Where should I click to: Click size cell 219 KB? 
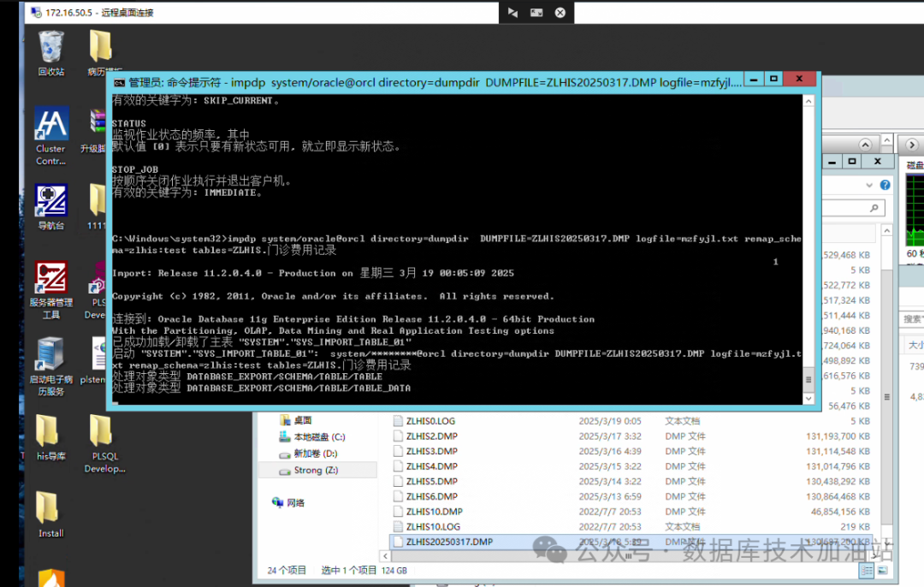(x=856, y=527)
